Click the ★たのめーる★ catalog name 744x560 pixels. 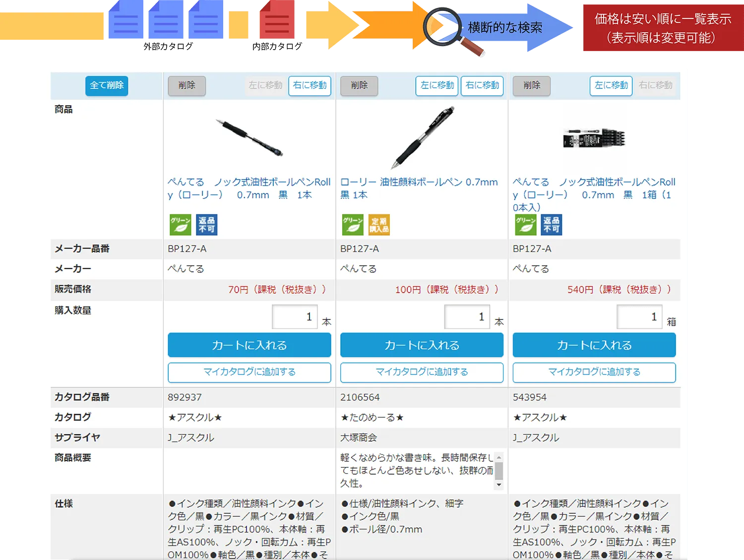coord(372,418)
